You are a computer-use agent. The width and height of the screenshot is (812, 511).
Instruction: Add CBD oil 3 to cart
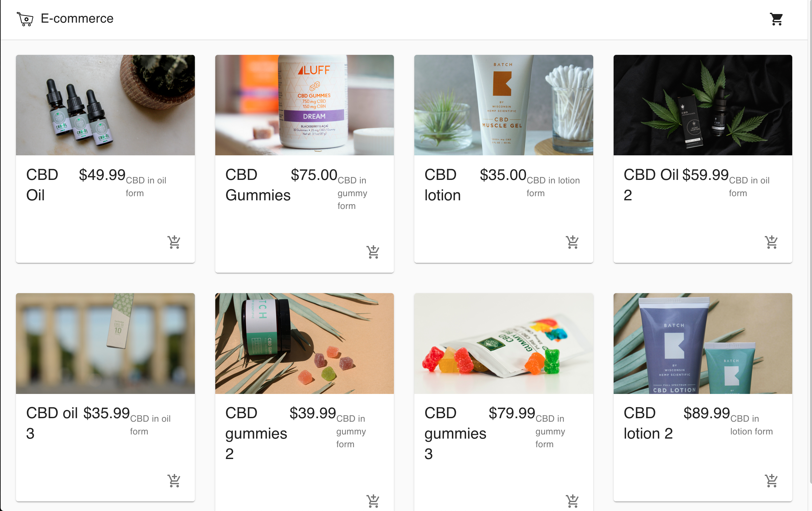(174, 481)
